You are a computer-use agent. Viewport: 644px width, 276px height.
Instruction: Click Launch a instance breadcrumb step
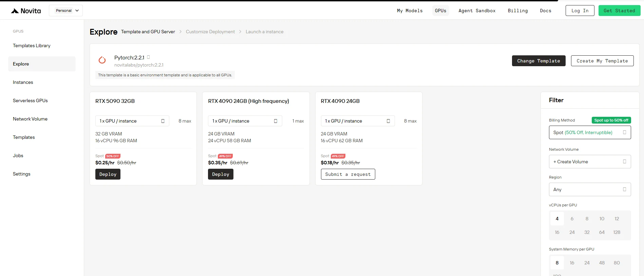[x=264, y=32]
